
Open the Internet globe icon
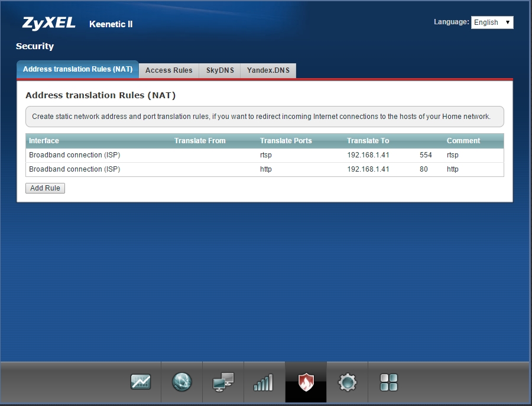[182, 382]
